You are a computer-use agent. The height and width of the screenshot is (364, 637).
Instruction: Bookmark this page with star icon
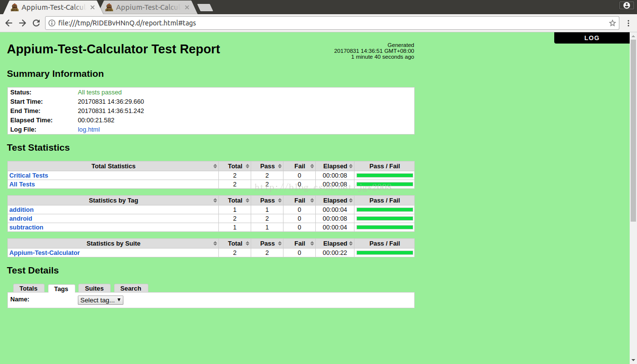pos(612,23)
